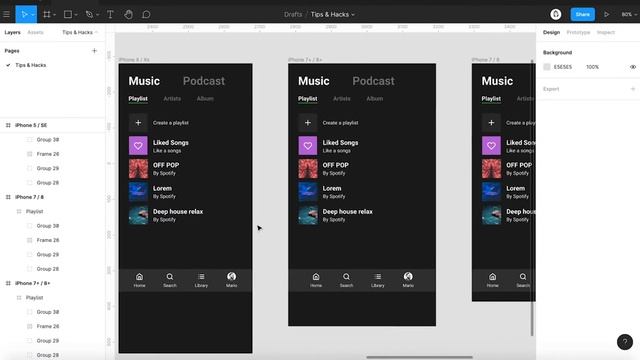Open the Figma main menu hamburger icon
The image size is (640, 360).
click(x=7, y=14)
